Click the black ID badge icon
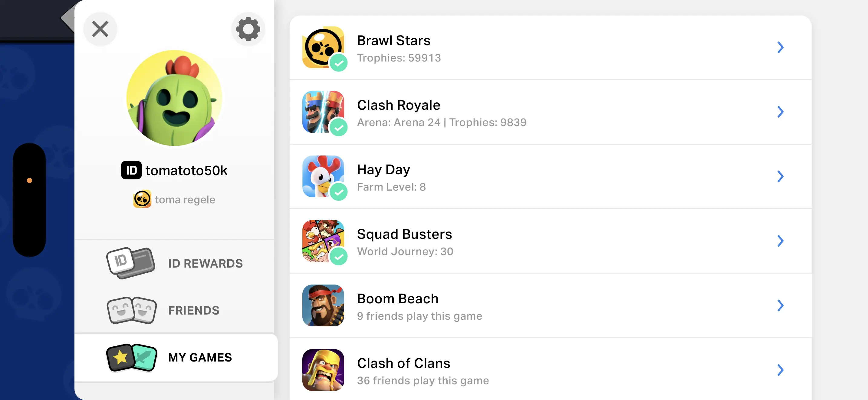 click(131, 170)
